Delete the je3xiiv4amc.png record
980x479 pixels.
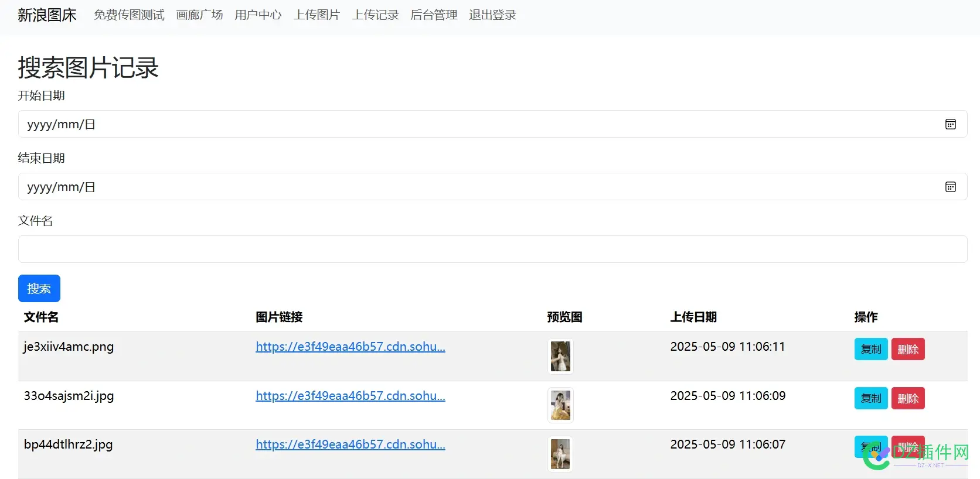click(x=908, y=349)
